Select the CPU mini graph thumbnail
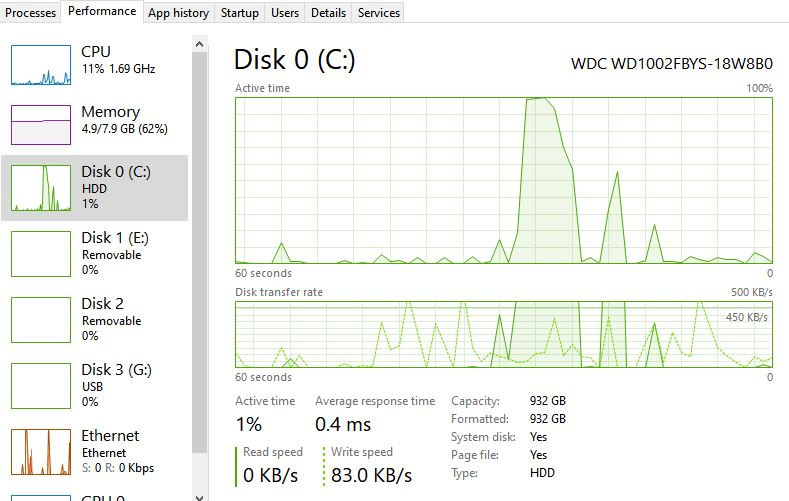The height and width of the screenshot is (501, 789). tap(40, 65)
